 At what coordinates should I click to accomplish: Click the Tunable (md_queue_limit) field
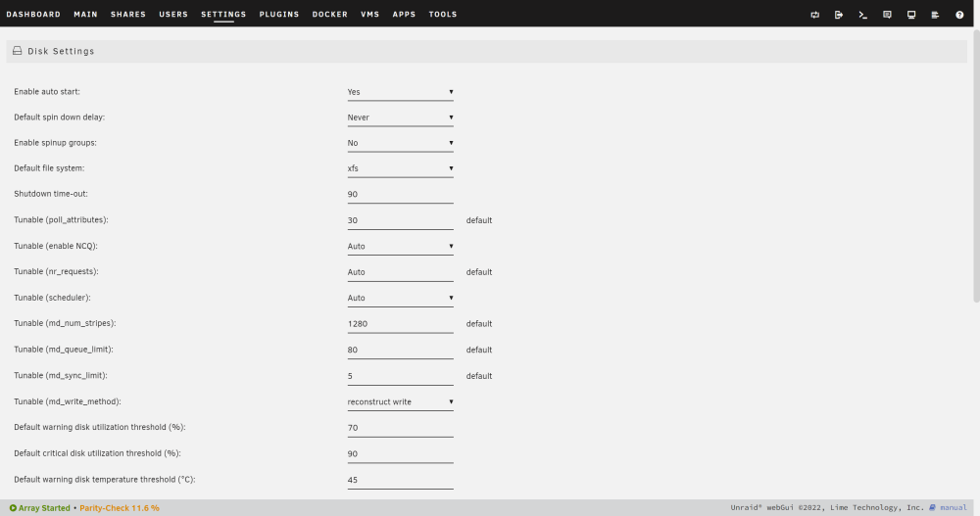pos(400,350)
